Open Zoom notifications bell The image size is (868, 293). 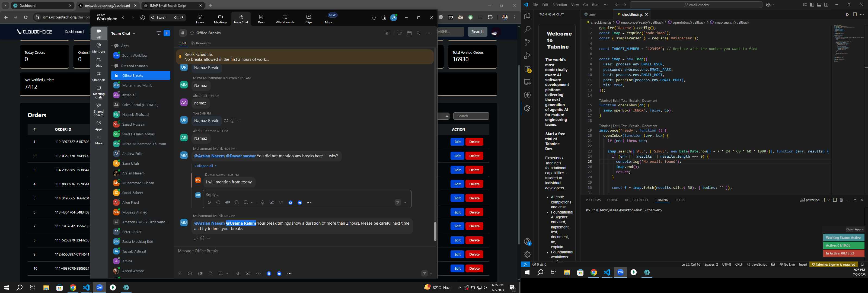(x=374, y=18)
